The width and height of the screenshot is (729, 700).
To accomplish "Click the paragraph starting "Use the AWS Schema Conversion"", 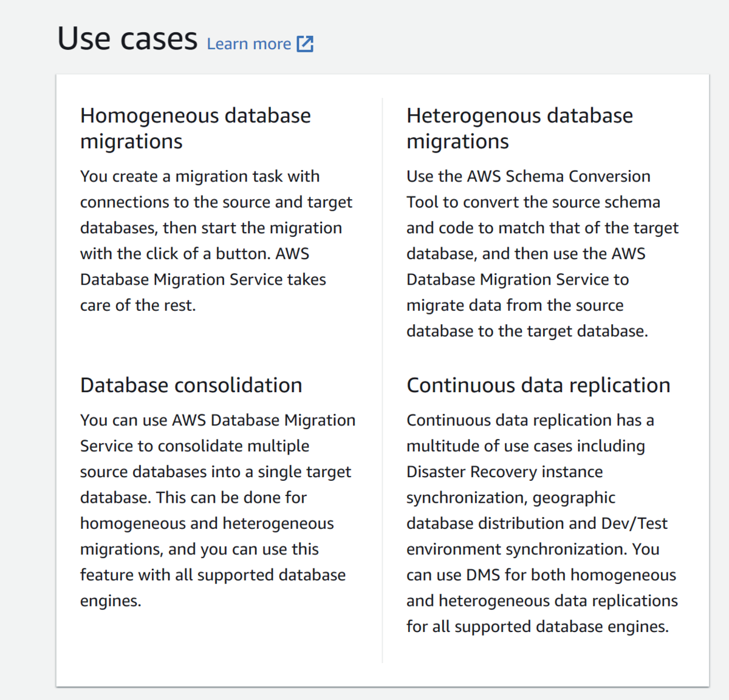I will tap(542, 253).
